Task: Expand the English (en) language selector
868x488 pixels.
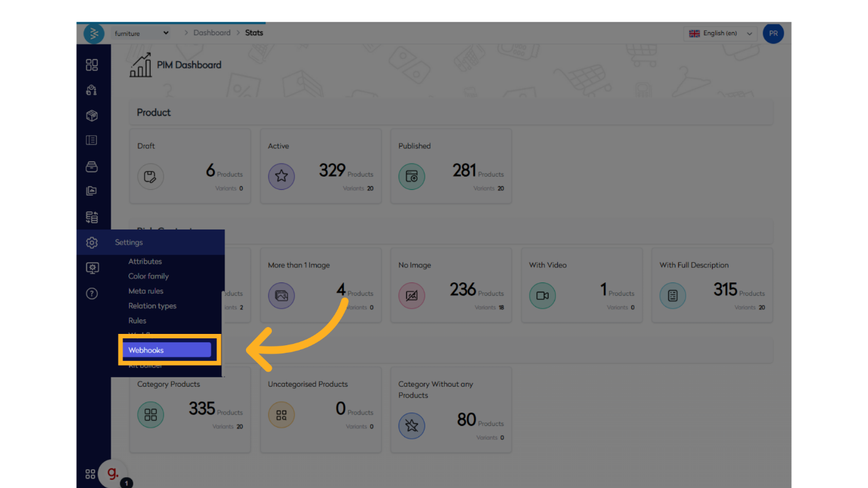Action: pyautogui.click(x=720, y=33)
